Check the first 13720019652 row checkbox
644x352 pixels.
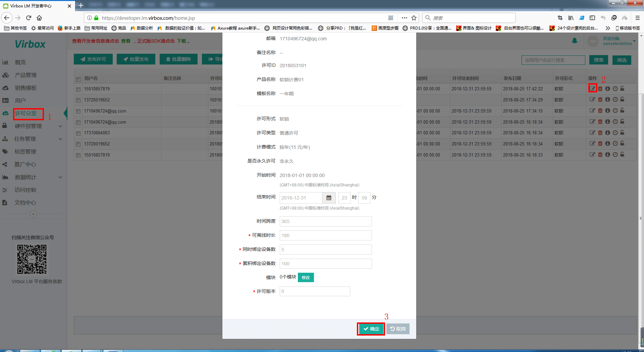point(78,100)
